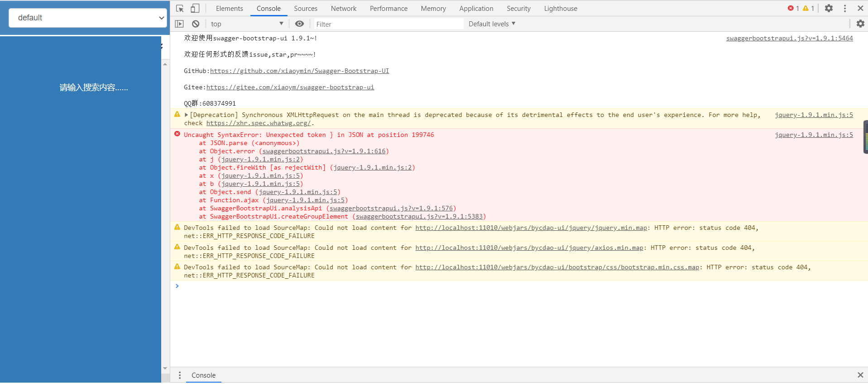Viewport: 868px width, 384px height.
Task: Click the sidebar scrollbar up arrow
Action: 165,64
